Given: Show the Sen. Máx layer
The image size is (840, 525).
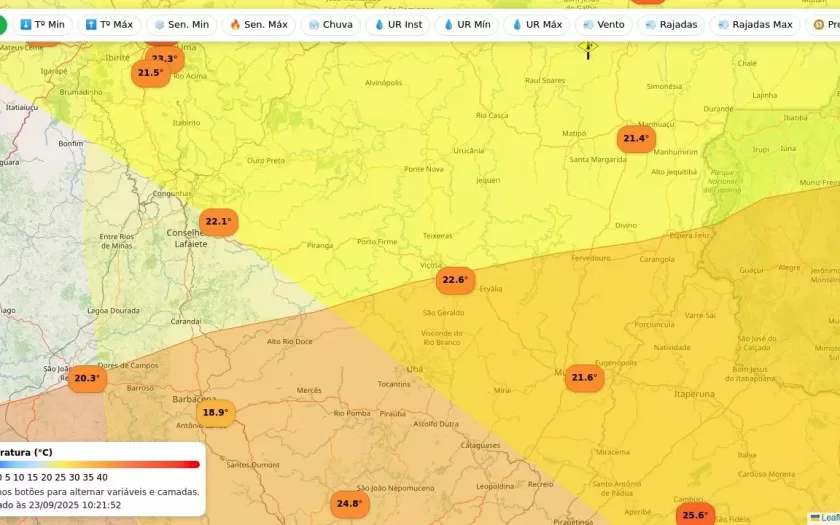Looking at the screenshot, I should pos(258,25).
